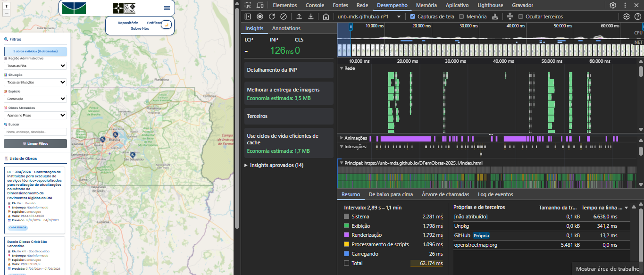Screen dimensions: 644x275
Task: Click the timeline overview left handle
Action: 351,27
